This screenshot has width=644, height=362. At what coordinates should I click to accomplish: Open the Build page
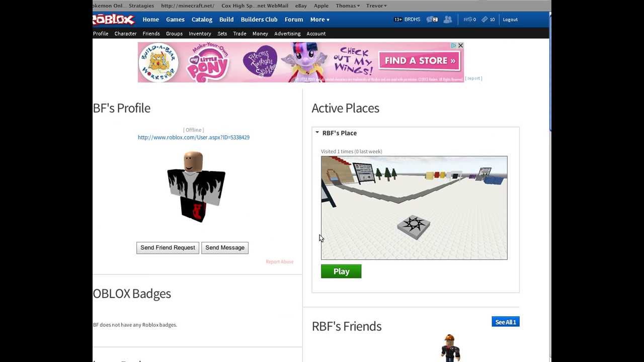coord(226,20)
